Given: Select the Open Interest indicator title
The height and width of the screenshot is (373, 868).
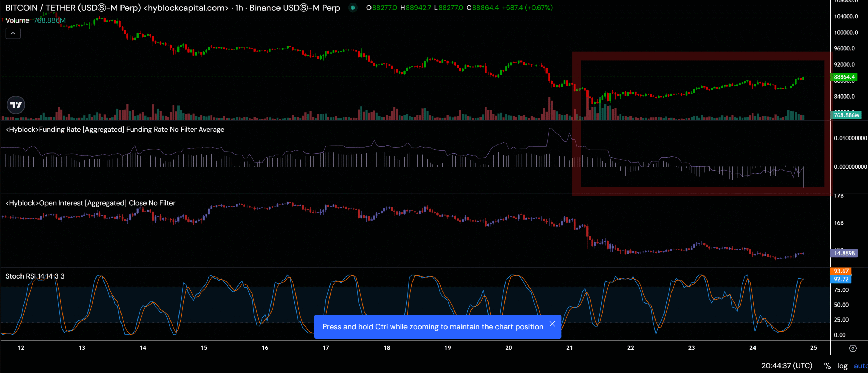Looking at the screenshot, I should coord(91,203).
